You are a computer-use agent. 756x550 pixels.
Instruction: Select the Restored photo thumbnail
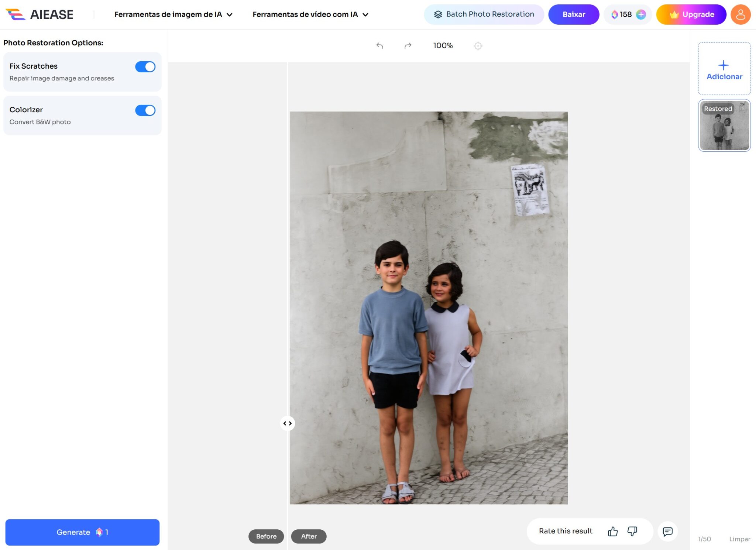(724, 126)
